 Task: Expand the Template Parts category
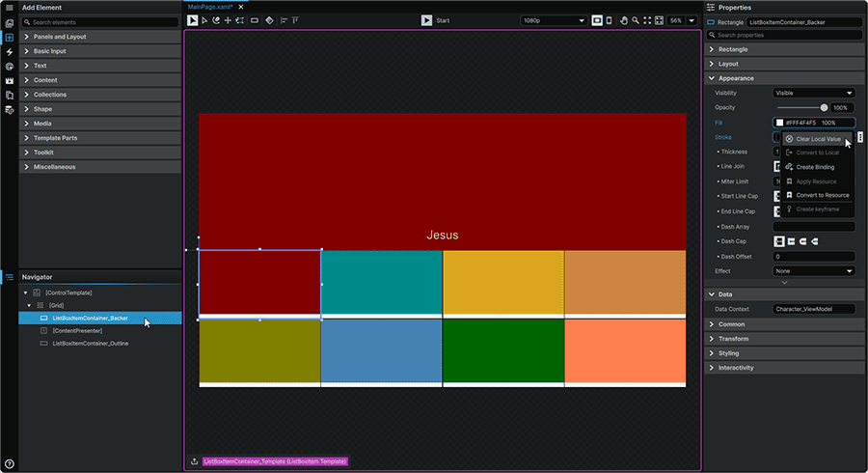click(100, 138)
